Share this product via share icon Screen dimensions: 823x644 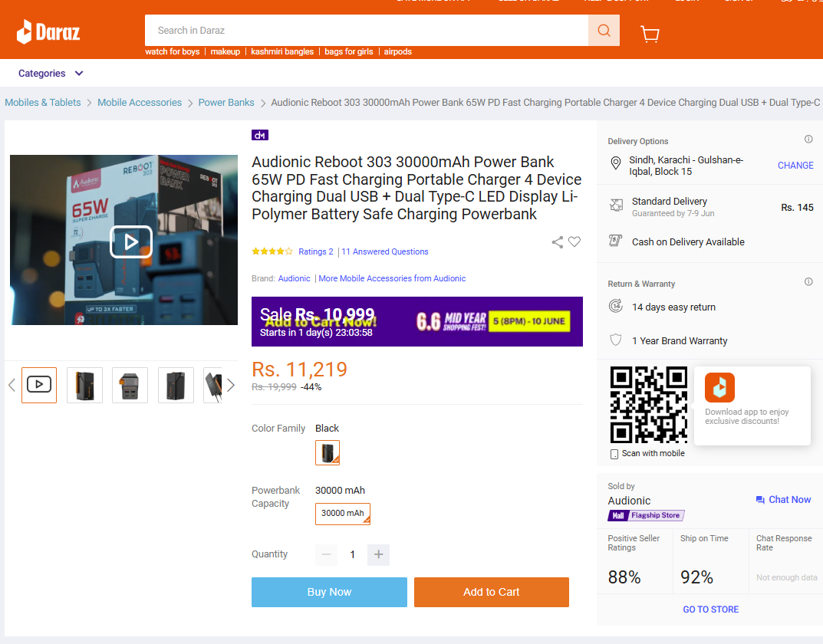558,242
